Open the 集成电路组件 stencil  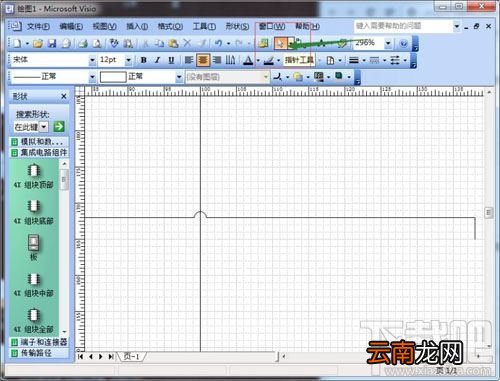coord(39,153)
